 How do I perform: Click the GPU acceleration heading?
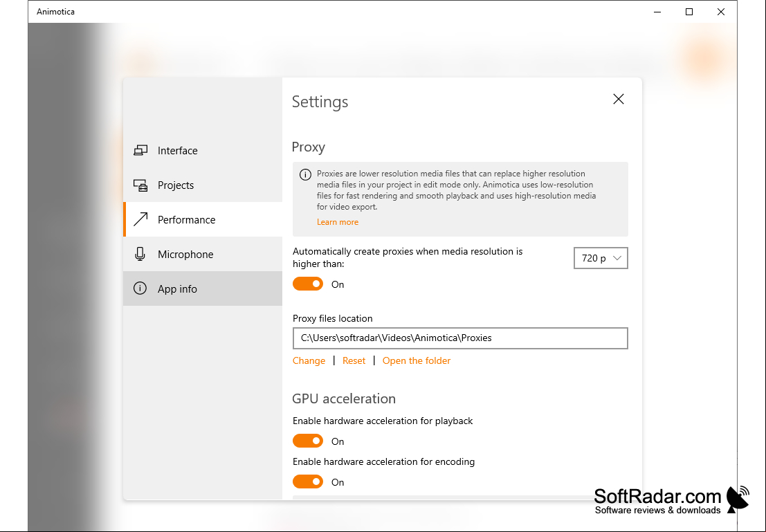click(x=344, y=398)
